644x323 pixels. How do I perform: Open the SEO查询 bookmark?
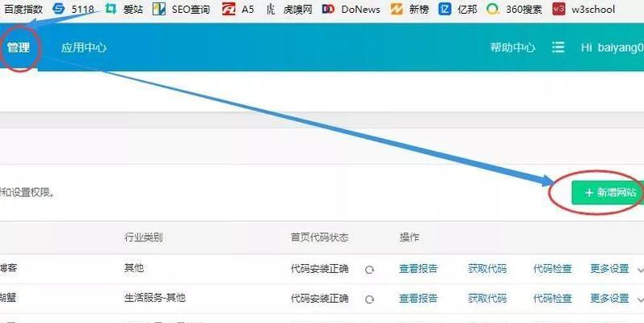pyautogui.click(x=181, y=9)
